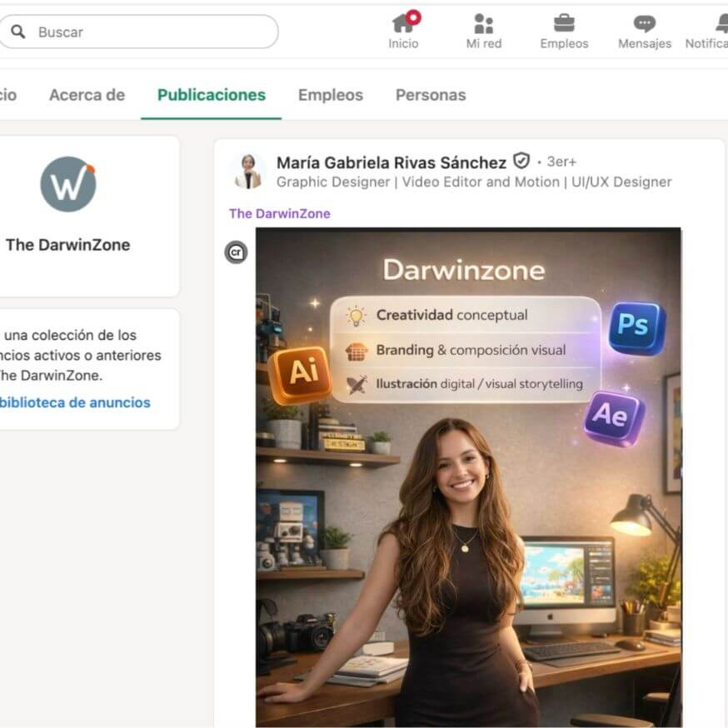
Task: Open the Personas tab
Action: [x=430, y=95]
